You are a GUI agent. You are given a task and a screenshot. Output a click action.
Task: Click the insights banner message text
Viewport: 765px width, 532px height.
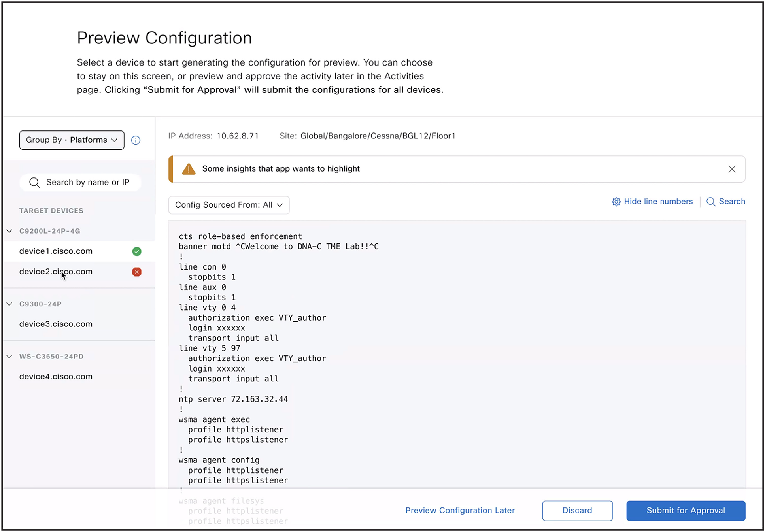point(281,169)
